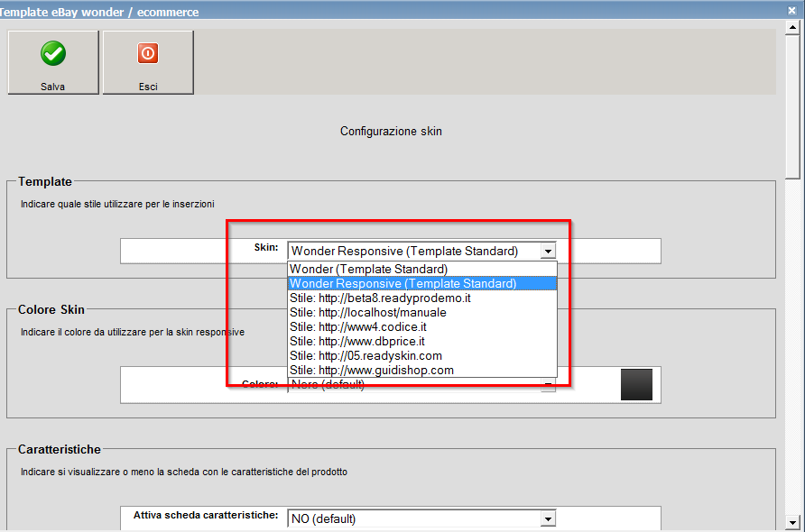Close the Template eBay wonder window
Viewport: 805px width, 532px height.
[x=791, y=10]
